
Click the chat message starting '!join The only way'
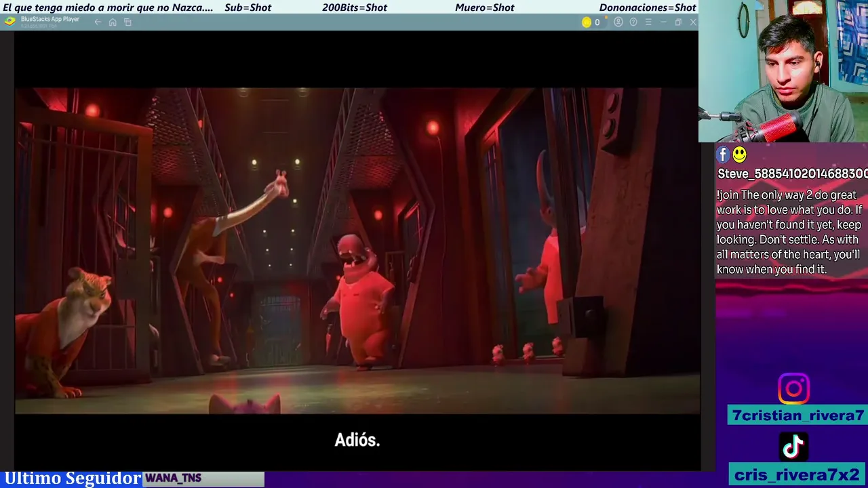coord(789,232)
